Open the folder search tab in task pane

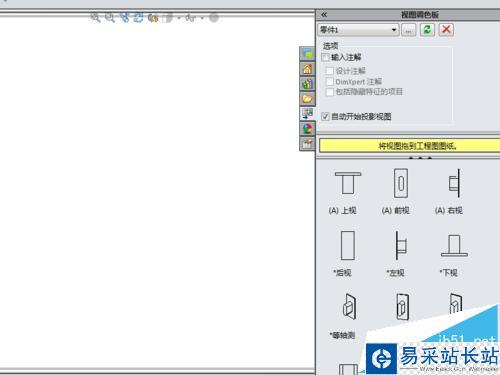click(x=307, y=99)
